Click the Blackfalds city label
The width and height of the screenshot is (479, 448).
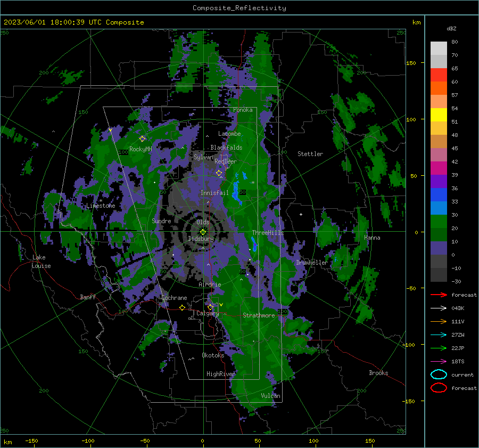click(226, 148)
